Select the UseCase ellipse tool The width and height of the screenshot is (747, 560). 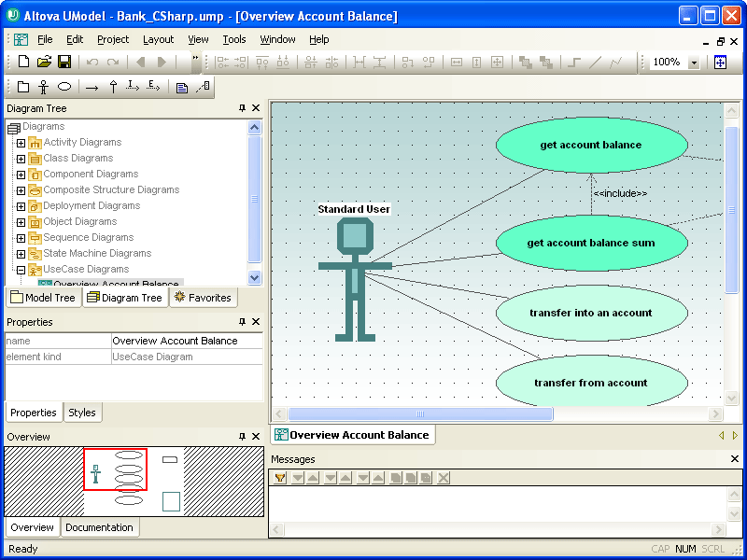[64, 87]
